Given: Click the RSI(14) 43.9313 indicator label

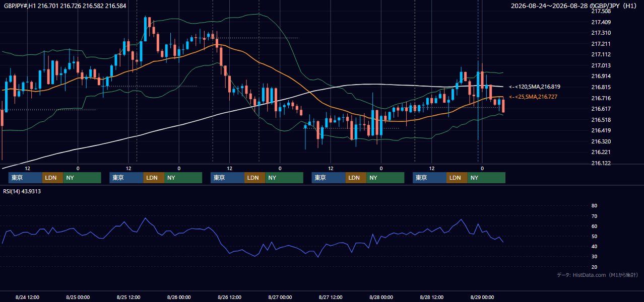Looking at the screenshot, I should [22, 191].
